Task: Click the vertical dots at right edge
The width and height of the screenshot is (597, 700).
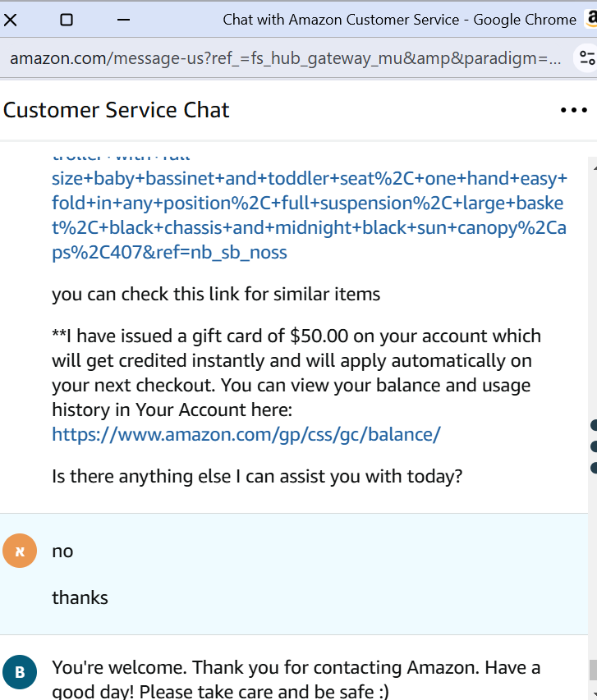Action: point(593,446)
